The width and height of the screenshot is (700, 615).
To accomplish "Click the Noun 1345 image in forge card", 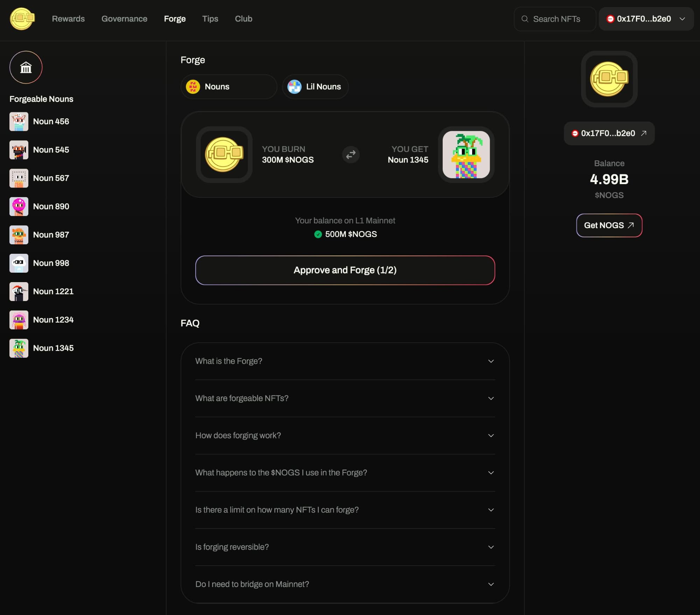I will pos(466,155).
